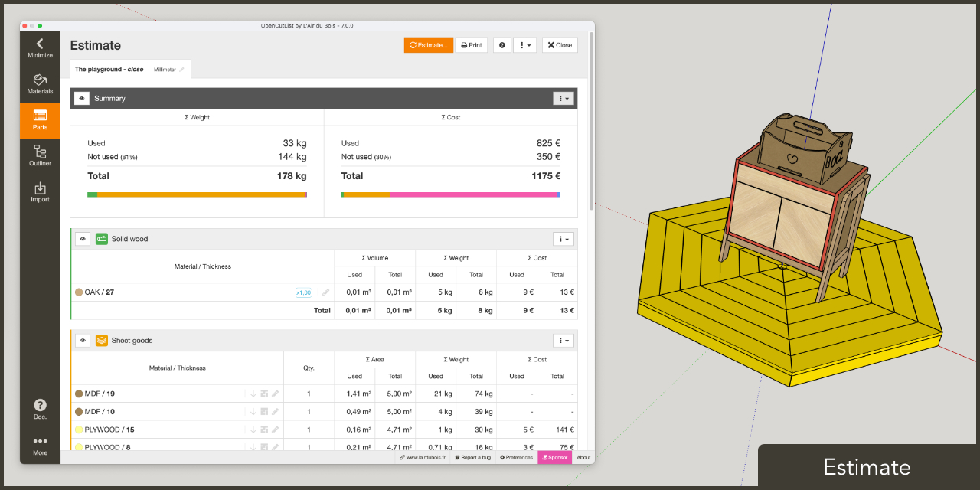Open the cutting diagram icon for PLYWOOD / 15

(x=264, y=430)
